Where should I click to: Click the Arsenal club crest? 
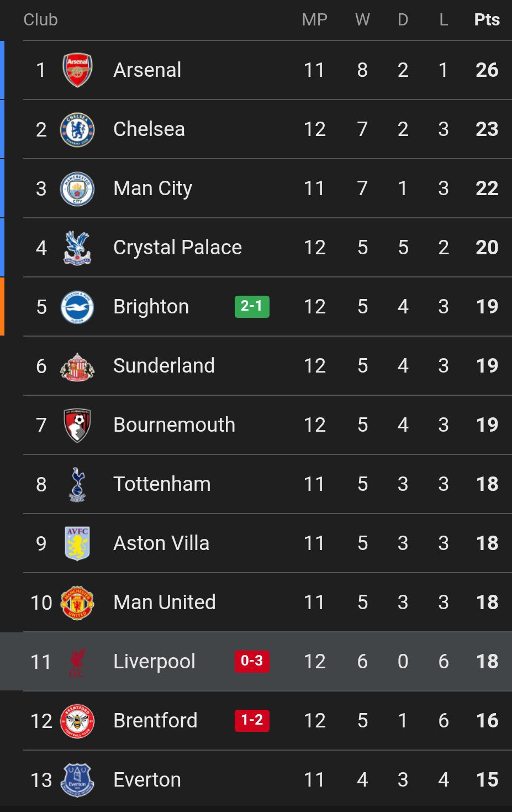tap(77, 70)
